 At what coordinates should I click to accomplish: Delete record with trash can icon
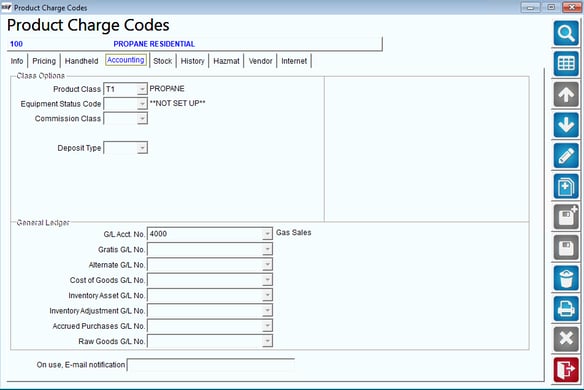566,278
